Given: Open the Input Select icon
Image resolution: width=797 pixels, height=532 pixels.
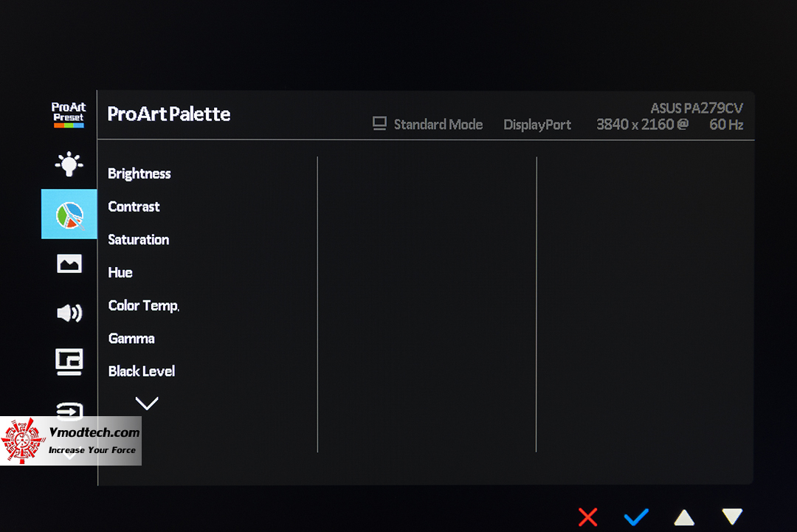Looking at the screenshot, I should pos(69,410).
